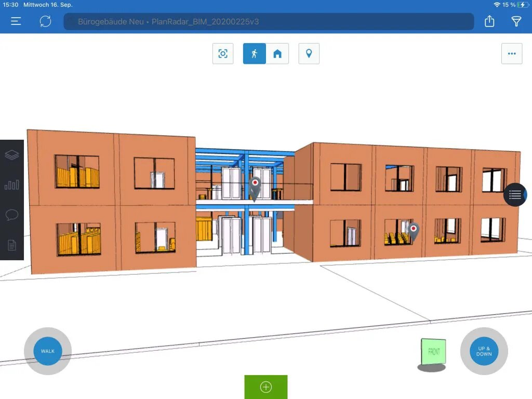Open the documents page icon
The width and height of the screenshot is (532, 399).
click(x=12, y=245)
